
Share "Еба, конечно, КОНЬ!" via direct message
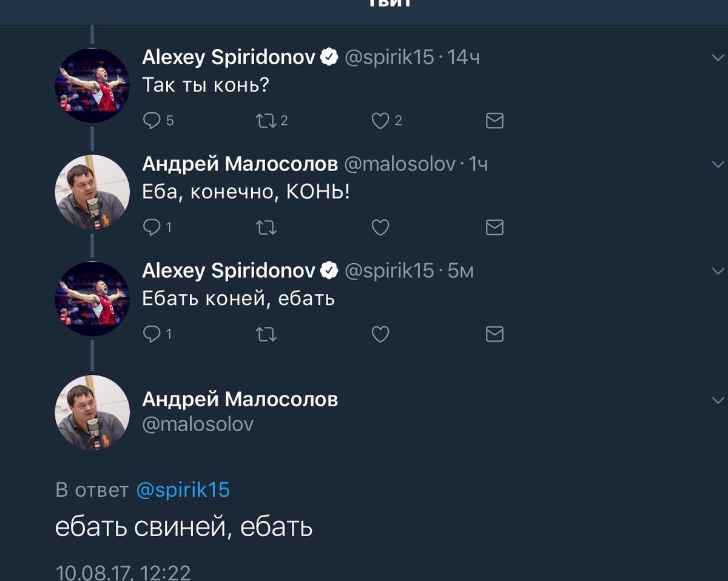[x=494, y=227]
